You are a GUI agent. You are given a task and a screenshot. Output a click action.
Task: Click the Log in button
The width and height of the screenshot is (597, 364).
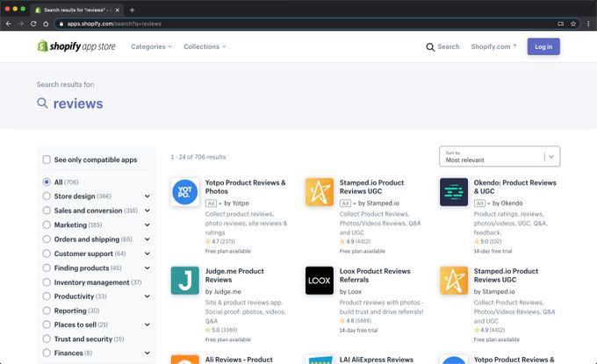(x=543, y=46)
